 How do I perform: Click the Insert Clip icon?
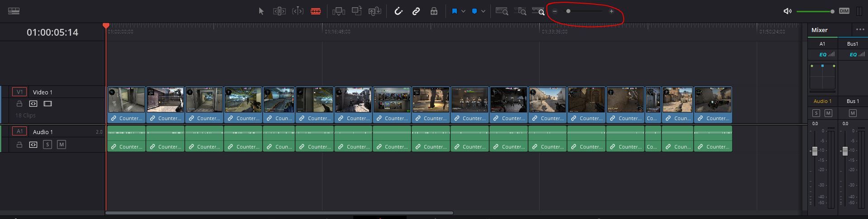(338, 11)
